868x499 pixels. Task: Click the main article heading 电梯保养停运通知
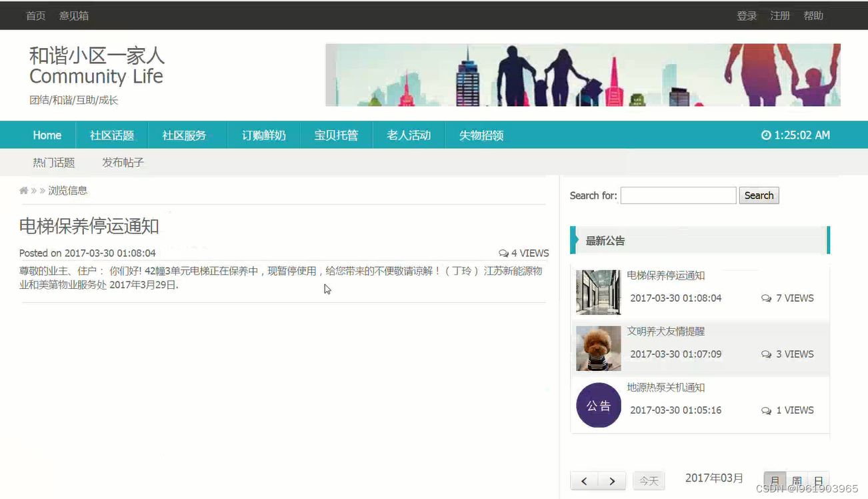(x=89, y=226)
